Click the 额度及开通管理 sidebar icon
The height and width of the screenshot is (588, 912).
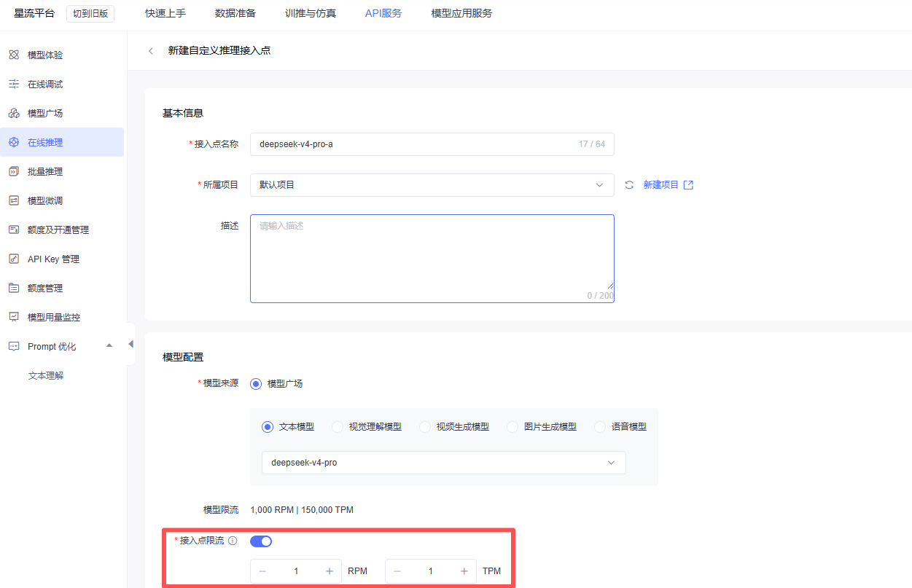click(x=14, y=230)
